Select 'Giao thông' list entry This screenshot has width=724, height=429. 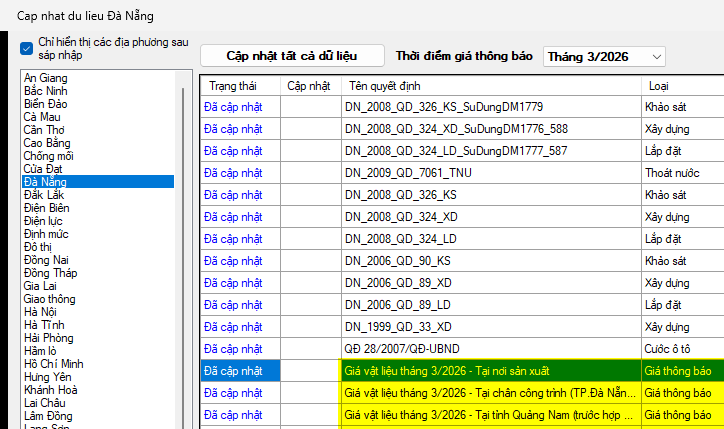tap(50, 299)
